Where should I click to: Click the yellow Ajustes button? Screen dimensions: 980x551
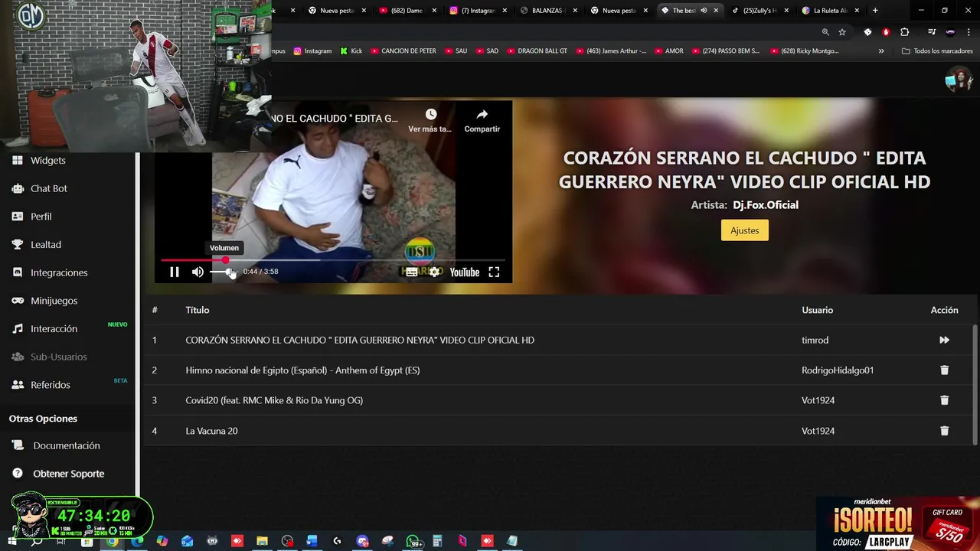point(745,230)
